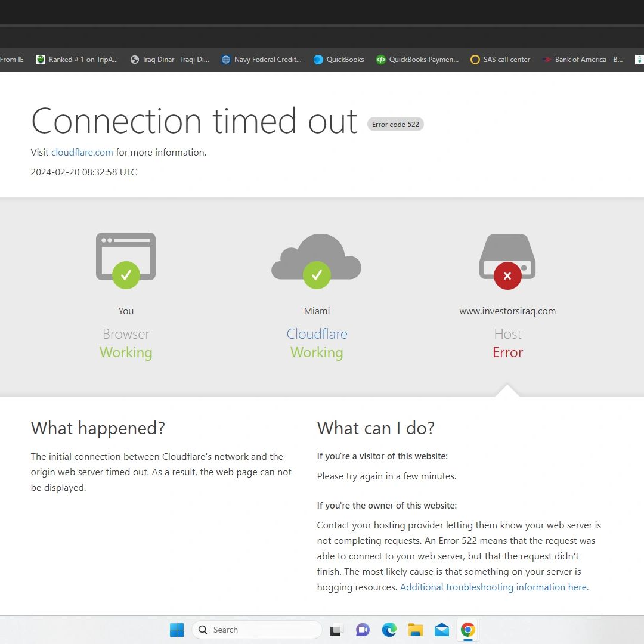
Task: Launch Microsoft Edge from the taskbar
Action: [389, 630]
